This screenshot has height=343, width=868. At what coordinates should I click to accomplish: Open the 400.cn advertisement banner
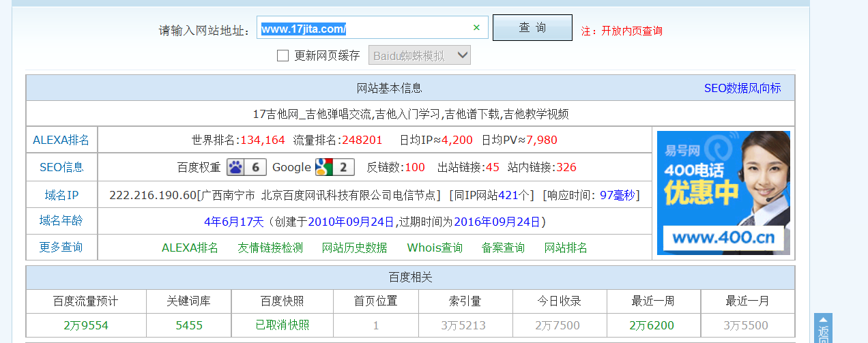pos(723,193)
